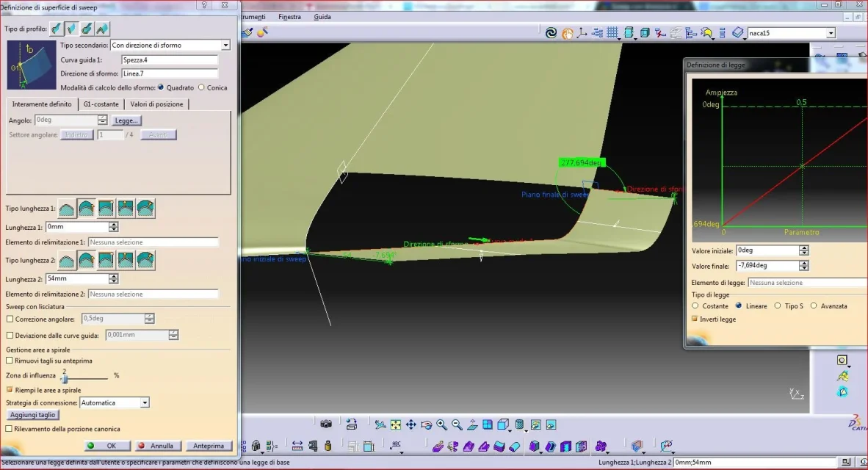
Task: Open the Finestra menu
Action: [x=289, y=17]
